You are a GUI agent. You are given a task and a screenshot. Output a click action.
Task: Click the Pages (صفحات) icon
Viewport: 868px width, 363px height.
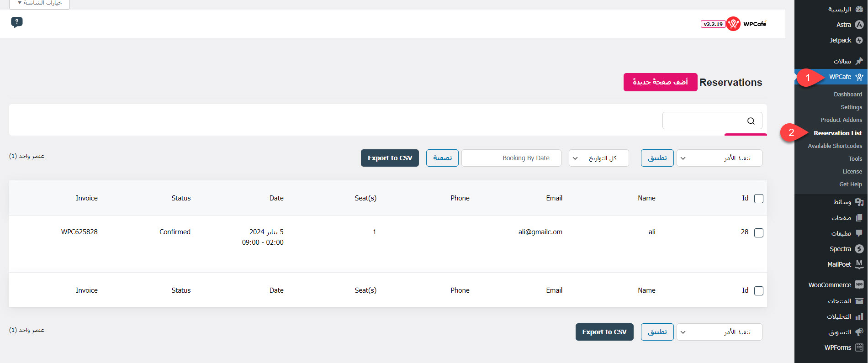(x=859, y=218)
